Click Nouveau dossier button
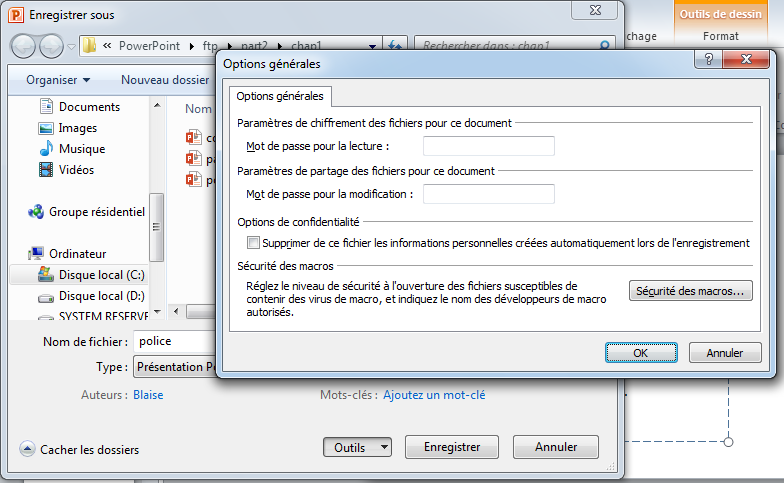This screenshot has width=784, height=483. click(x=165, y=80)
